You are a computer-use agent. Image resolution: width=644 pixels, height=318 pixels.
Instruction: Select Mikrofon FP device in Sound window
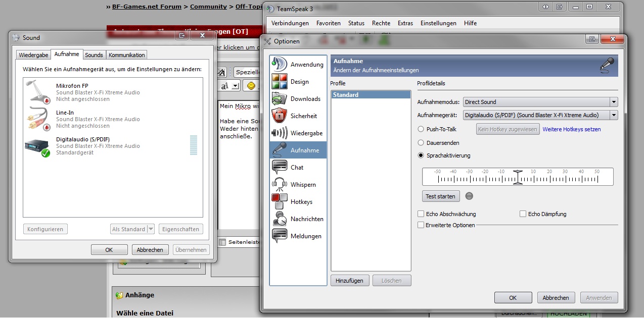coord(113,92)
